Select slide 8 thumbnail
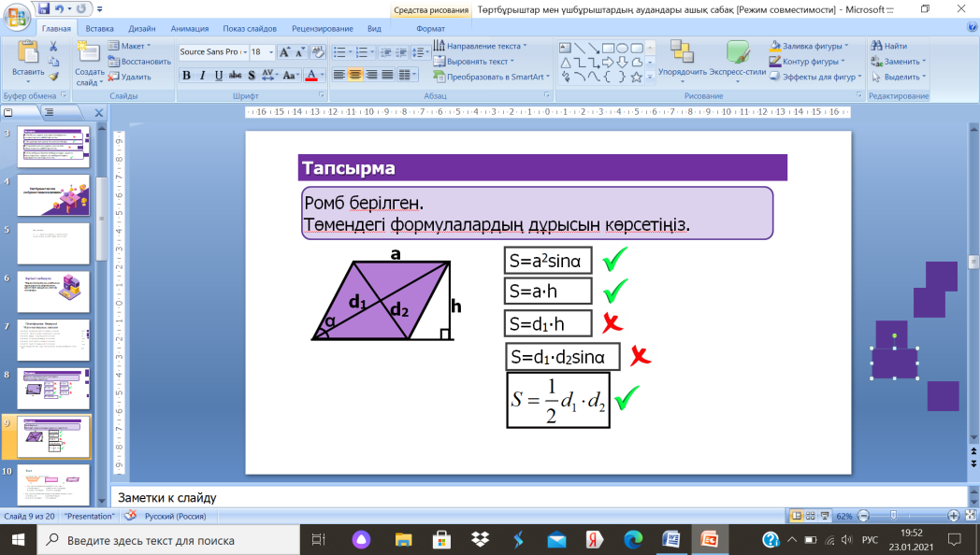This screenshot has width=980, height=555. click(53, 389)
